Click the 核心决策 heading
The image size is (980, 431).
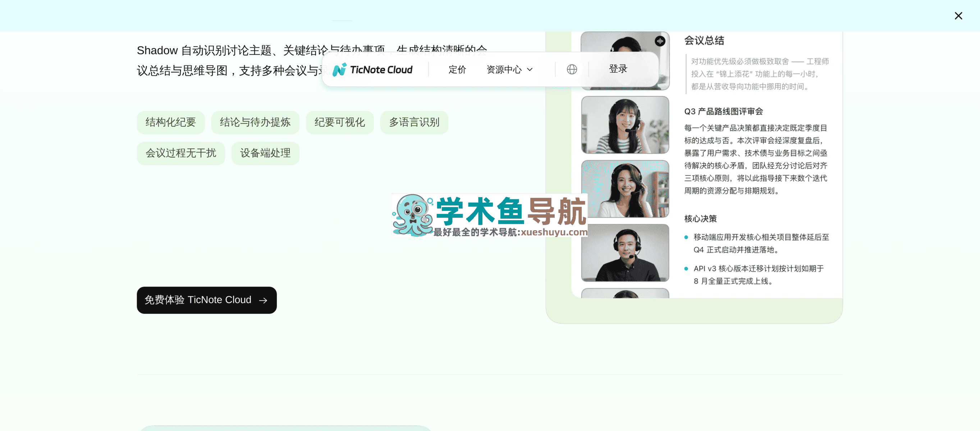click(700, 218)
